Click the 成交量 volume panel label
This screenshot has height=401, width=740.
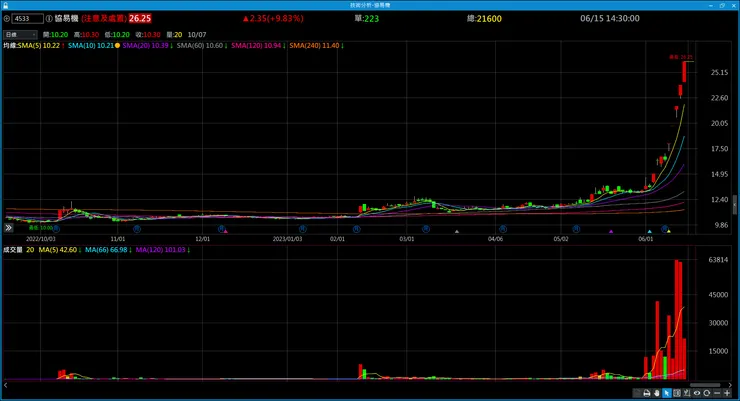(13, 250)
